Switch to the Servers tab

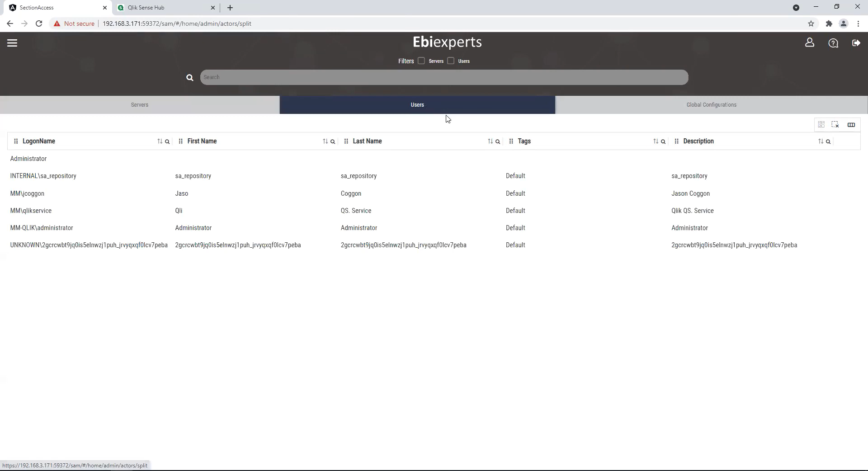[x=140, y=105]
